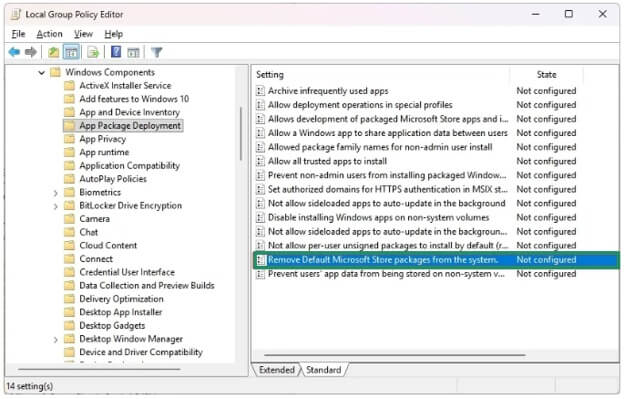
Task: Select Set authorized domains for HTTPS authentication
Action: [388, 189]
